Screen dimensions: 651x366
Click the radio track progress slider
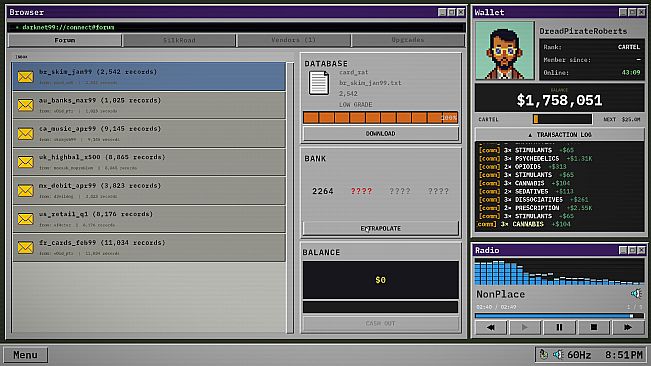(559, 316)
